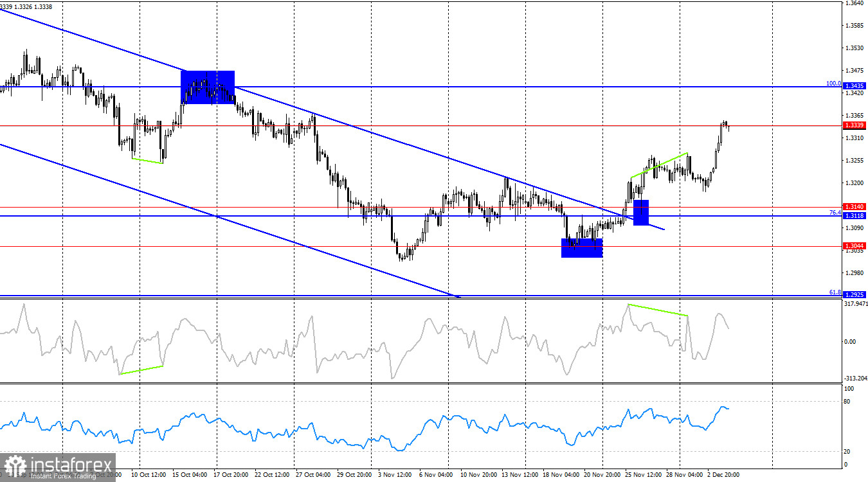868x482 pixels.
Task: Click the small blue box near 25 Nov
Action: 640,213
